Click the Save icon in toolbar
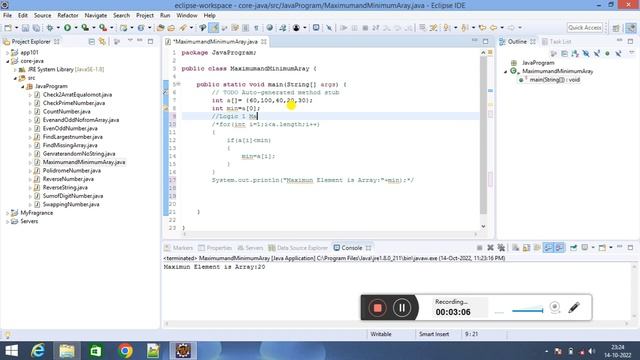Screen dimensions: 640x360 [x=25, y=28]
